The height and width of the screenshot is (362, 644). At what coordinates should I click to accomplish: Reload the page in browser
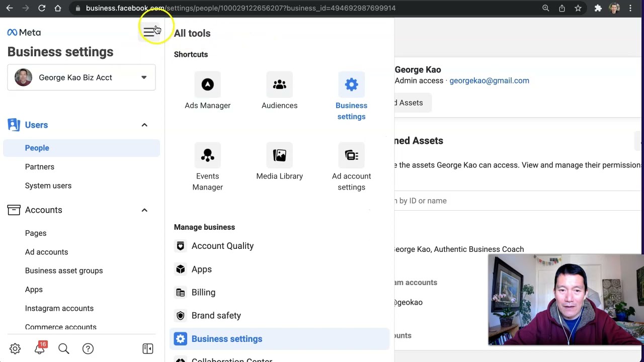pos(42,8)
